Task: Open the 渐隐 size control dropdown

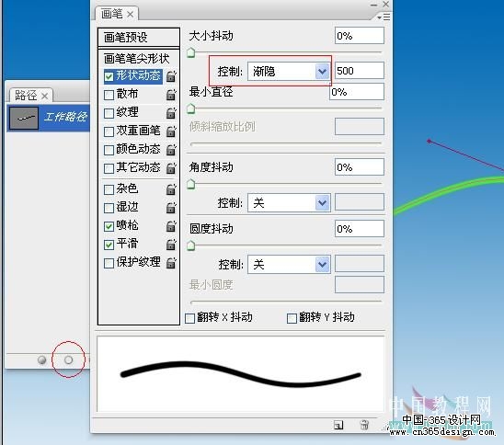Action: tap(289, 71)
